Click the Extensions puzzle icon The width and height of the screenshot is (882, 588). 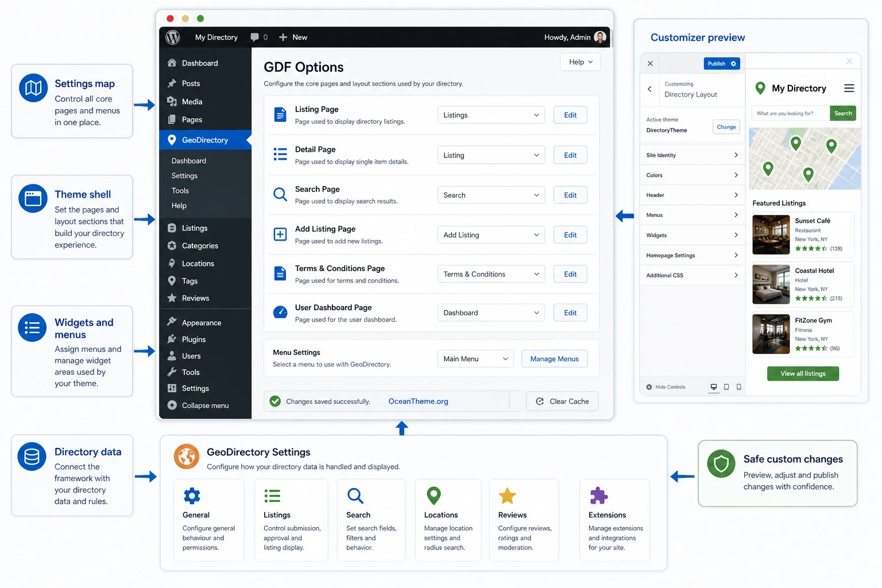pos(599,496)
